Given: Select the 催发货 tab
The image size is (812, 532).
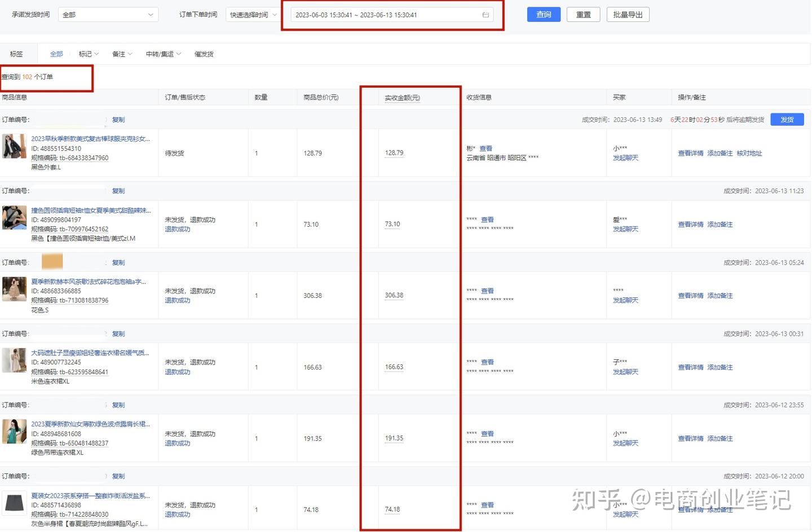Looking at the screenshot, I should pos(204,54).
